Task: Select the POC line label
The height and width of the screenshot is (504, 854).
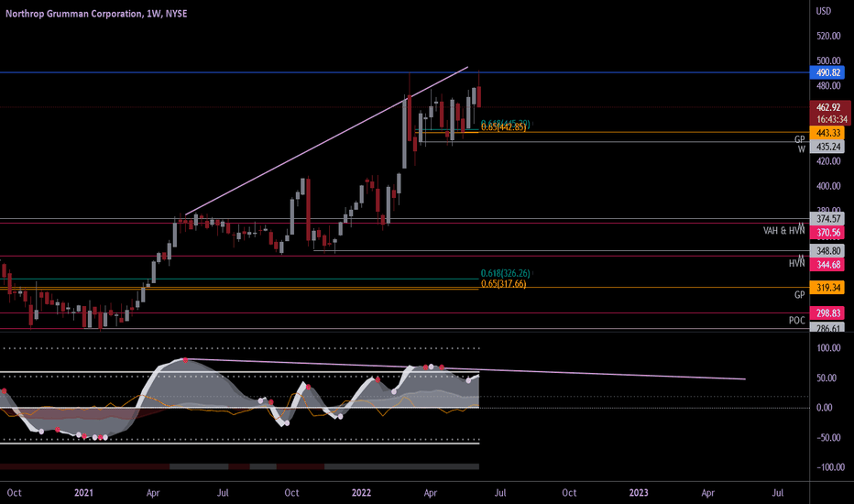Action: pyautogui.click(x=797, y=321)
